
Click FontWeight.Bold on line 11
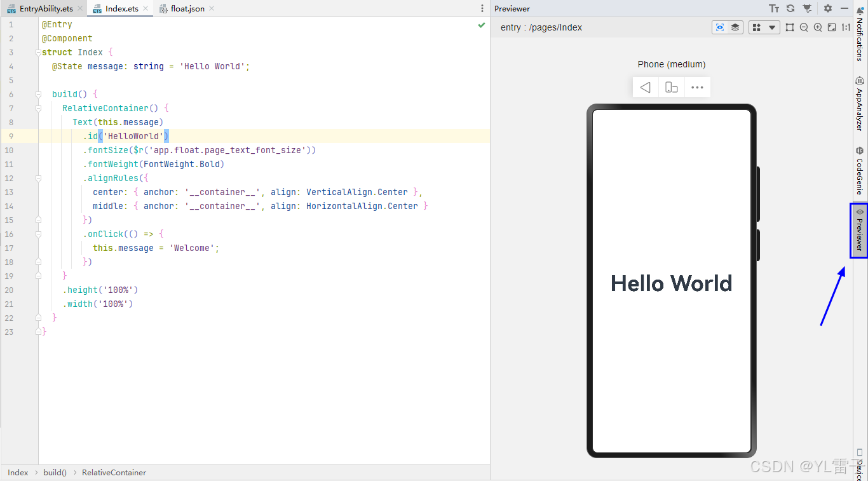pos(182,164)
